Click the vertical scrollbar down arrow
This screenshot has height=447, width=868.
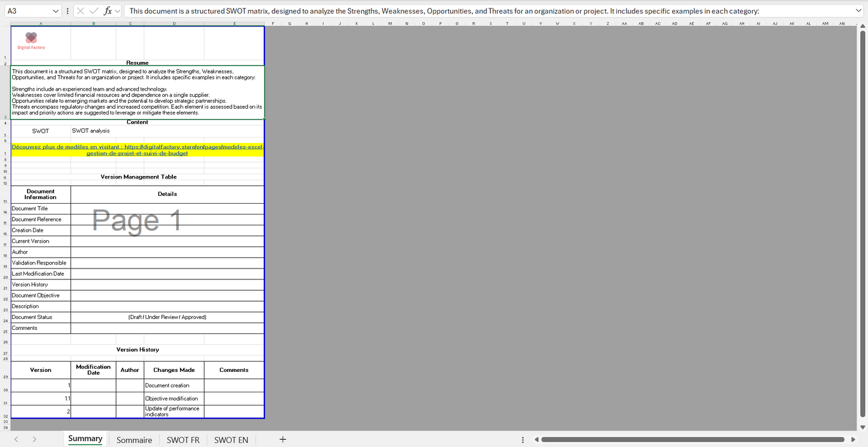(x=863, y=427)
